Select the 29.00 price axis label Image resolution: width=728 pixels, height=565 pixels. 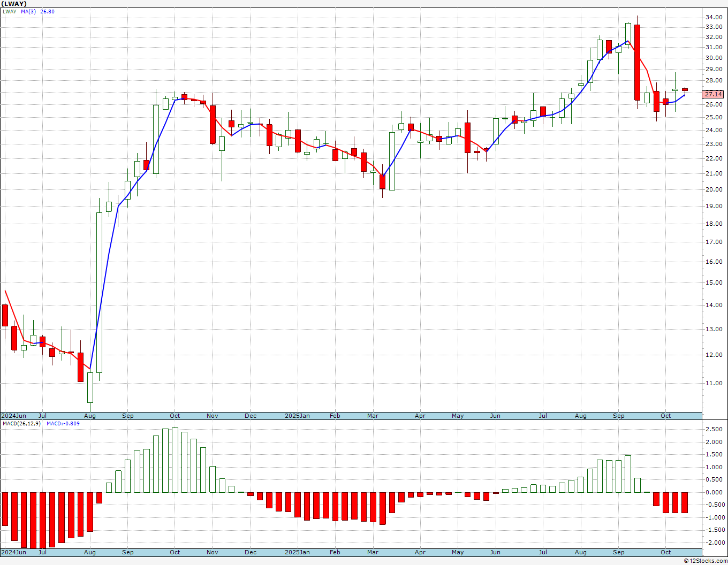pyautogui.click(x=713, y=69)
